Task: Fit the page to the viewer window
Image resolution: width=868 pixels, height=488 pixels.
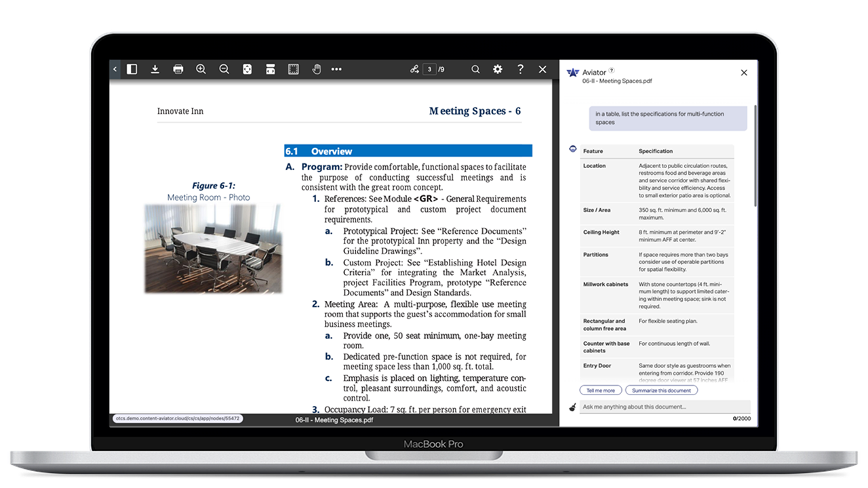Action: click(247, 69)
